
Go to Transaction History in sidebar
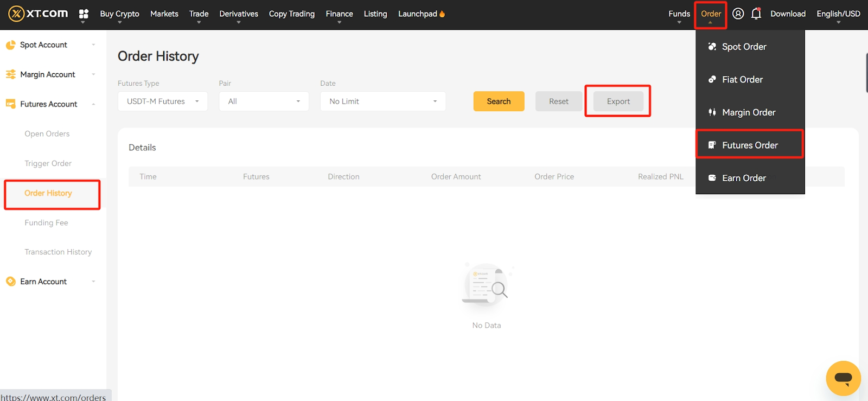[58, 252]
